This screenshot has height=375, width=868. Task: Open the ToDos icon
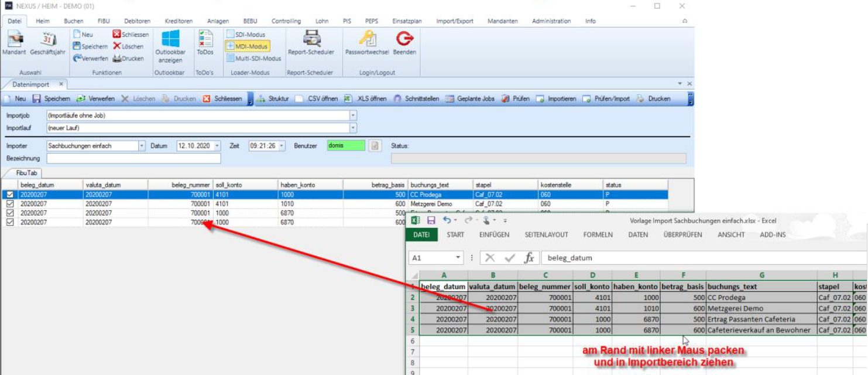pyautogui.click(x=205, y=39)
